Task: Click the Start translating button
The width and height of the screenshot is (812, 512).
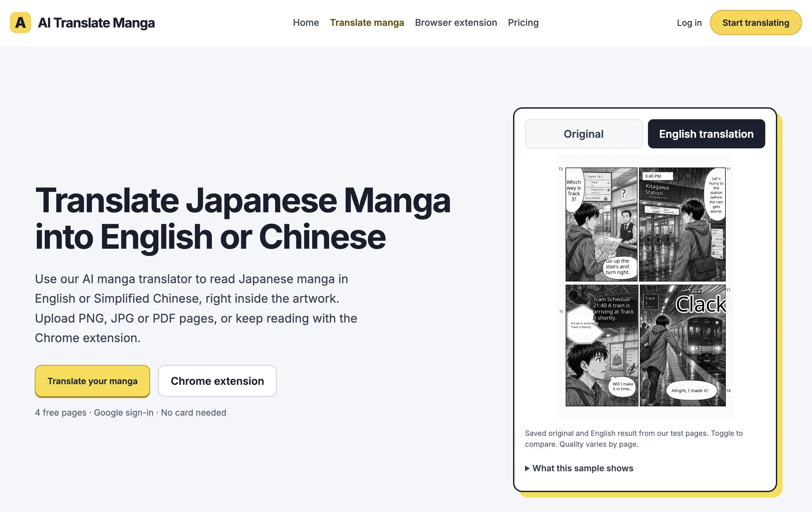Action: [756, 23]
